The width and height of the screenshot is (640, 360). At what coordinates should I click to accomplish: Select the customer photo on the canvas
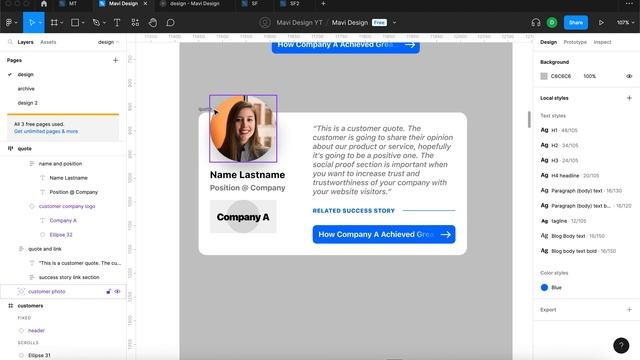click(x=243, y=129)
